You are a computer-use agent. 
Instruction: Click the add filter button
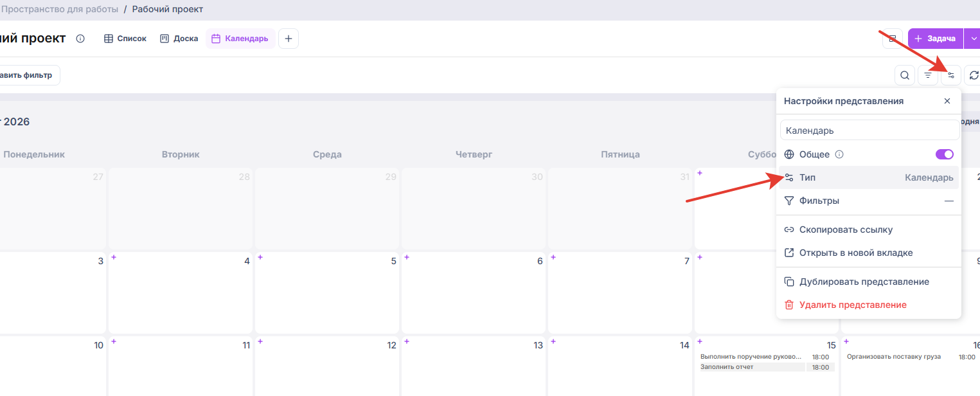click(x=30, y=75)
